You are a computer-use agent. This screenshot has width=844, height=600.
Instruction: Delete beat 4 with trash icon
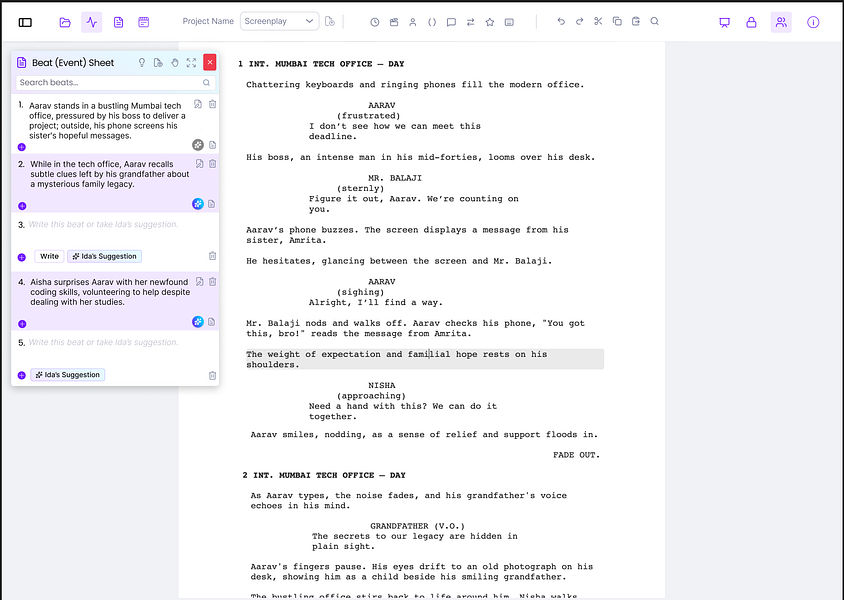(213, 281)
